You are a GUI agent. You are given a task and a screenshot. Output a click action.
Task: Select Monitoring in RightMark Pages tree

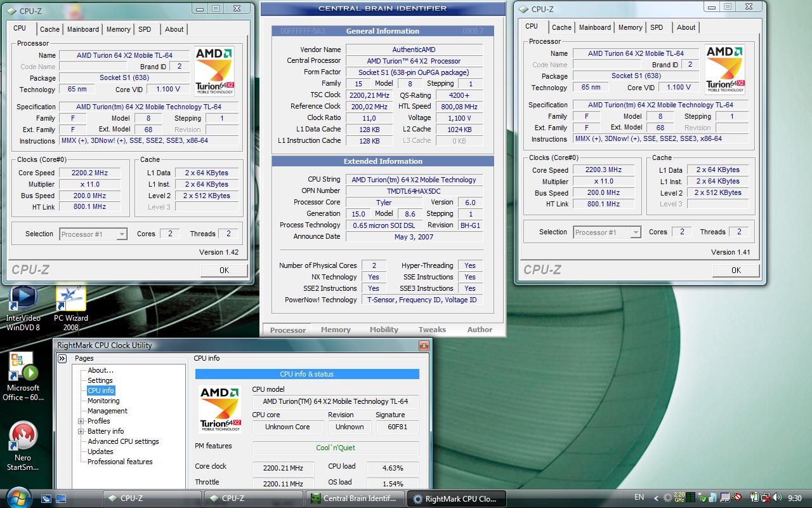103,401
